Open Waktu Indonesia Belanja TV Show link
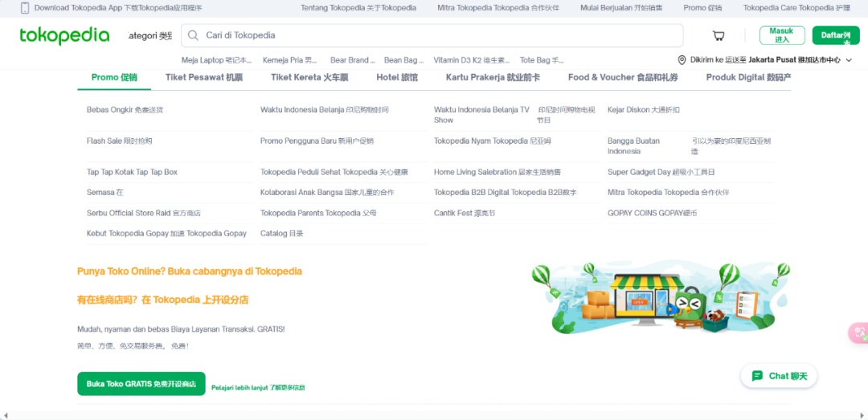This screenshot has width=868, height=420. [515, 115]
